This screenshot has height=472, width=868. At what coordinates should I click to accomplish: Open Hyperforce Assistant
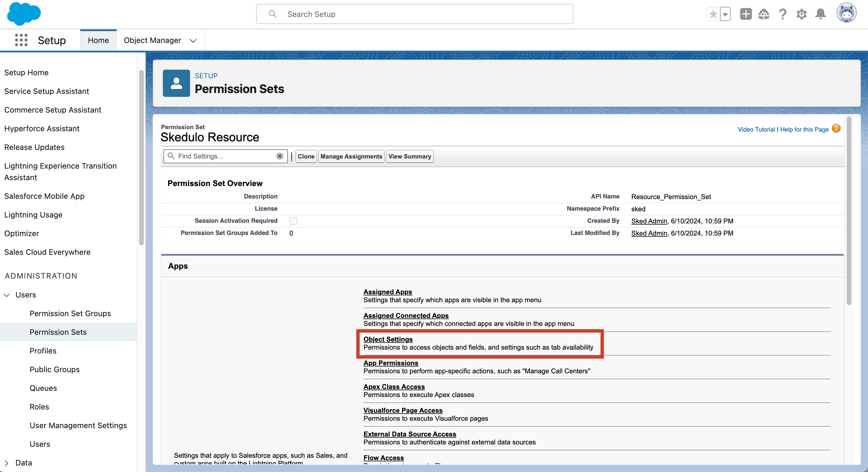pos(42,129)
